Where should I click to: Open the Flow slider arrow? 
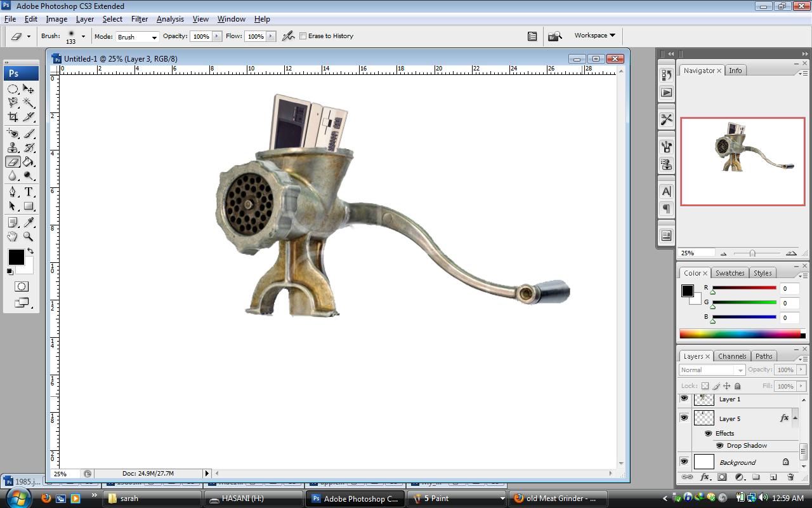pyautogui.click(x=271, y=36)
